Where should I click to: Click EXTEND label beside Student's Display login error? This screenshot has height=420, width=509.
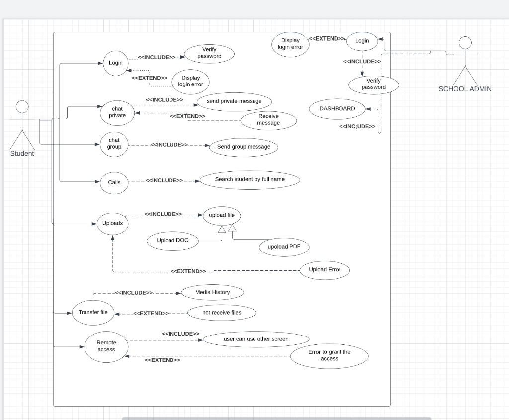[149, 78]
